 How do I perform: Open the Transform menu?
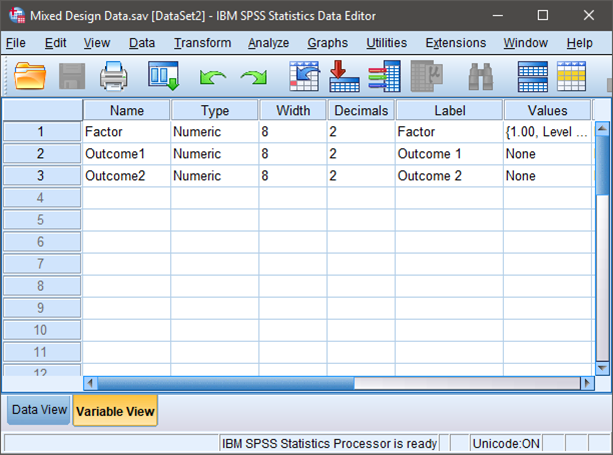(203, 43)
